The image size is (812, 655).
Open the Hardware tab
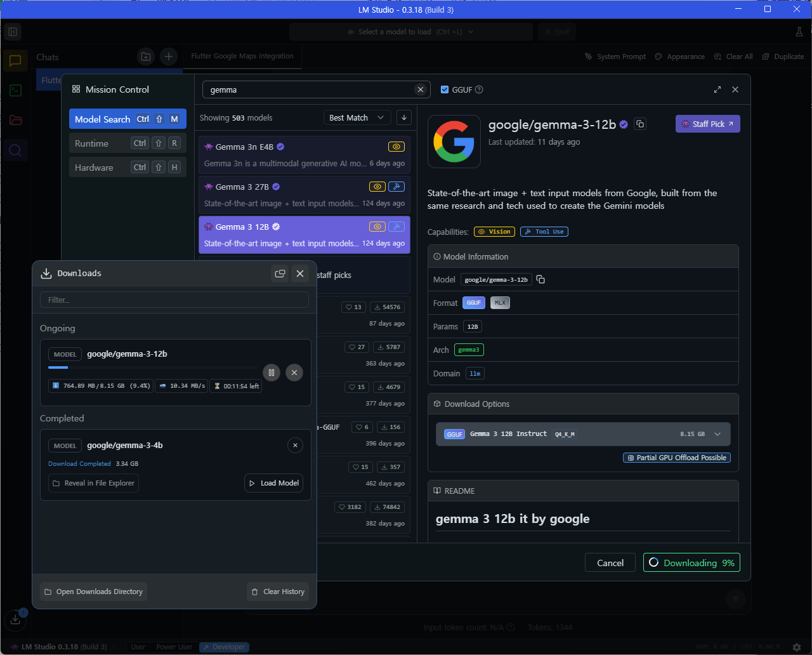[x=128, y=168]
